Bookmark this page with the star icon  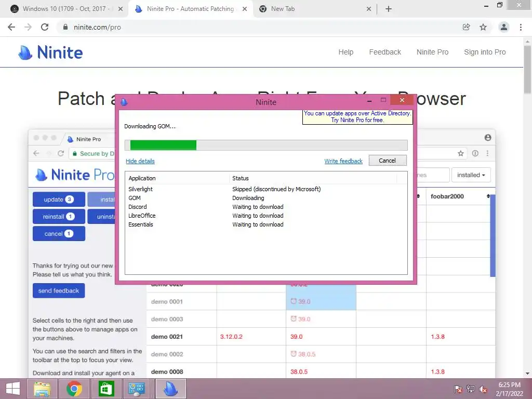tap(483, 27)
